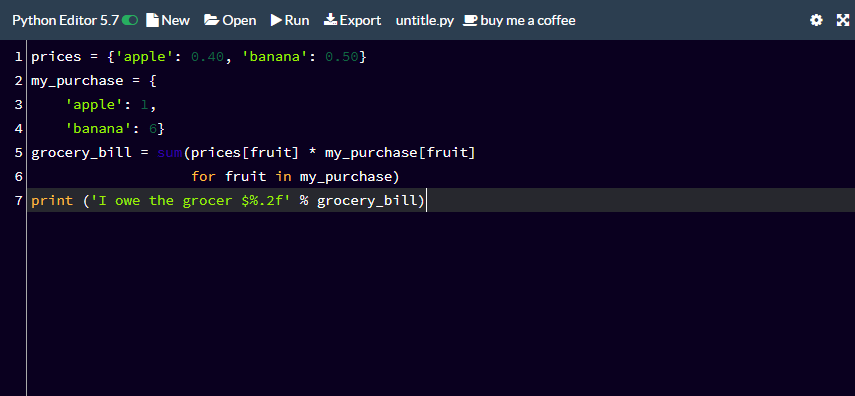The height and width of the screenshot is (396, 855).
Task: Click the print keyword on line 7
Action: click(52, 201)
